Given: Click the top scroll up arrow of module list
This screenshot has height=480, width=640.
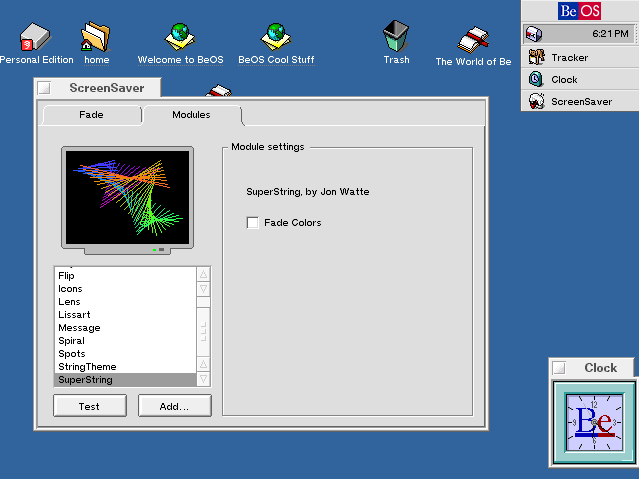Looking at the screenshot, I should pyautogui.click(x=203, y=274).
